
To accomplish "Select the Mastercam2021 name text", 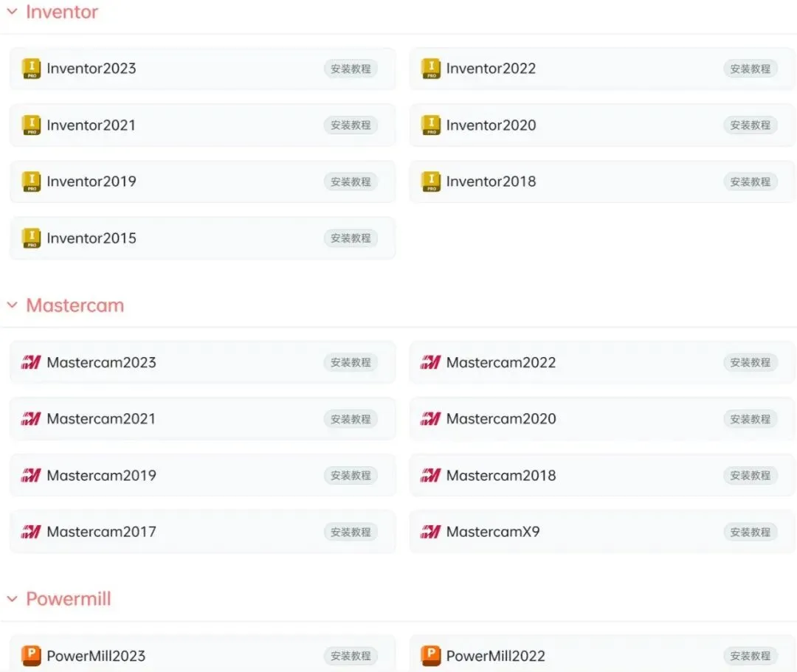I will 101,418.
